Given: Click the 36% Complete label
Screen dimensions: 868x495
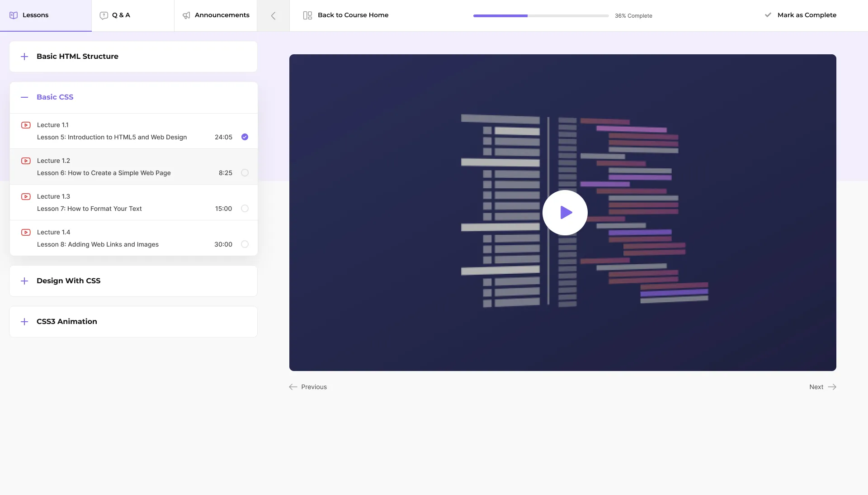Looking at the screenshot, I should tap(633, 16).
